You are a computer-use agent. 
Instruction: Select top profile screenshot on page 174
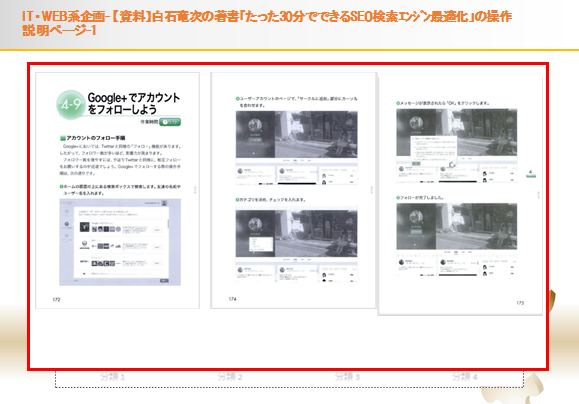(x=297, y=147)
